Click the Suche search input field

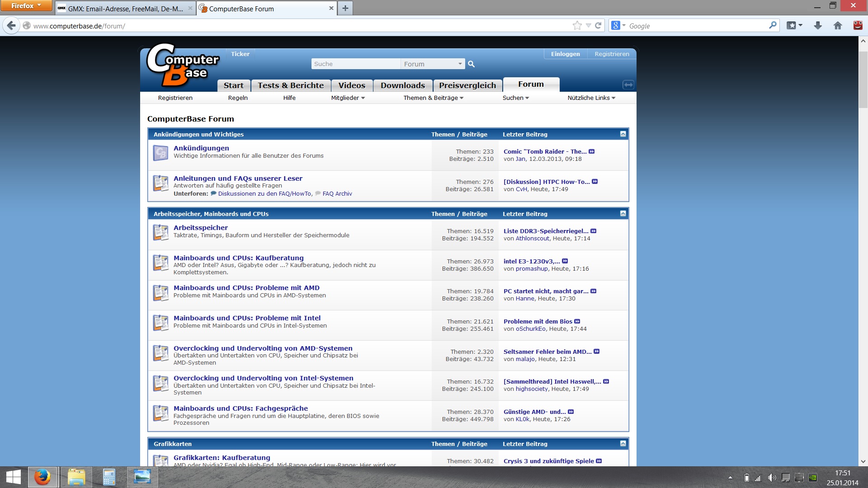click(x=356, y=64)
